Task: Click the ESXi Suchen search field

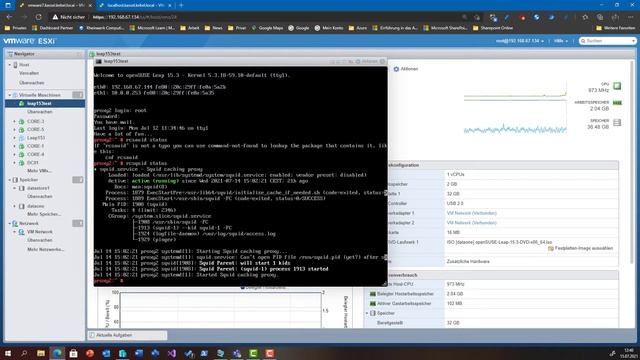Action: (607, 41)
